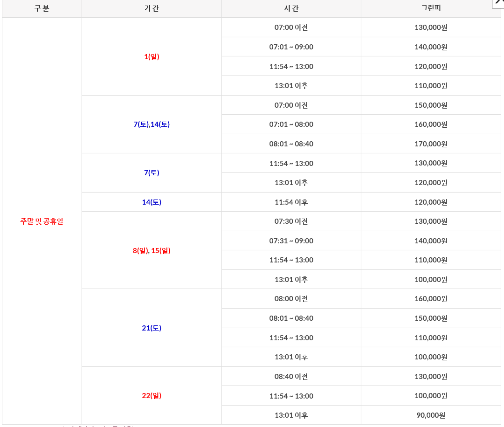The image size is (504, 427).
Task: Select the 07:01 ~ 09:00 time slot
Action: 291,47
